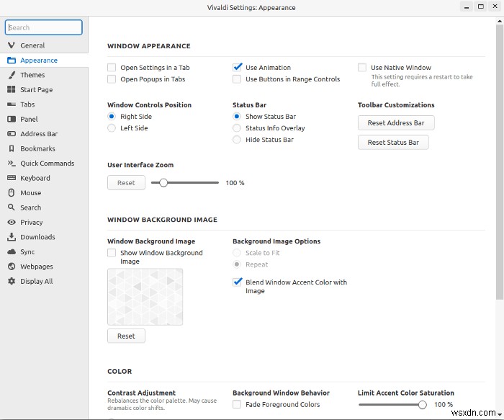Enable Use Buttons in Range Controls
The width and height of the screenshot is (504, 420).
click(237, 79)
